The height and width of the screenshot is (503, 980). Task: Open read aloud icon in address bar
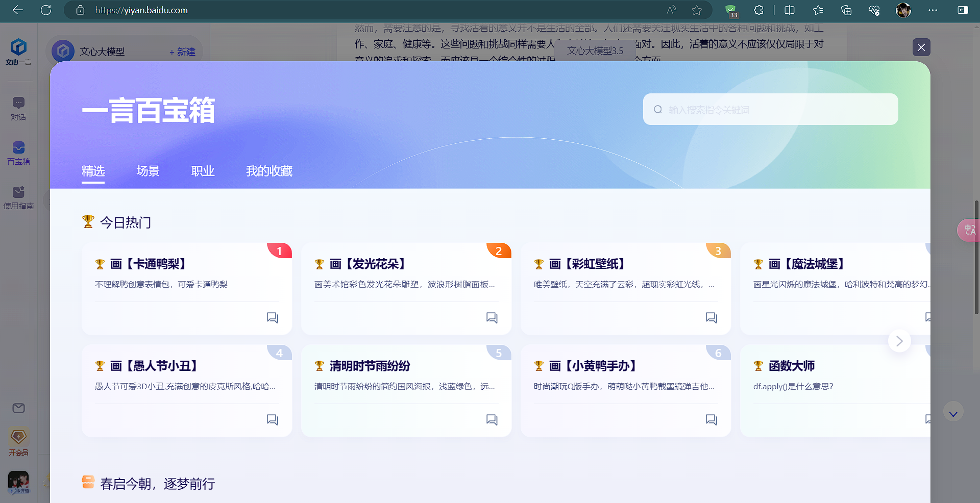coord(672,10)
